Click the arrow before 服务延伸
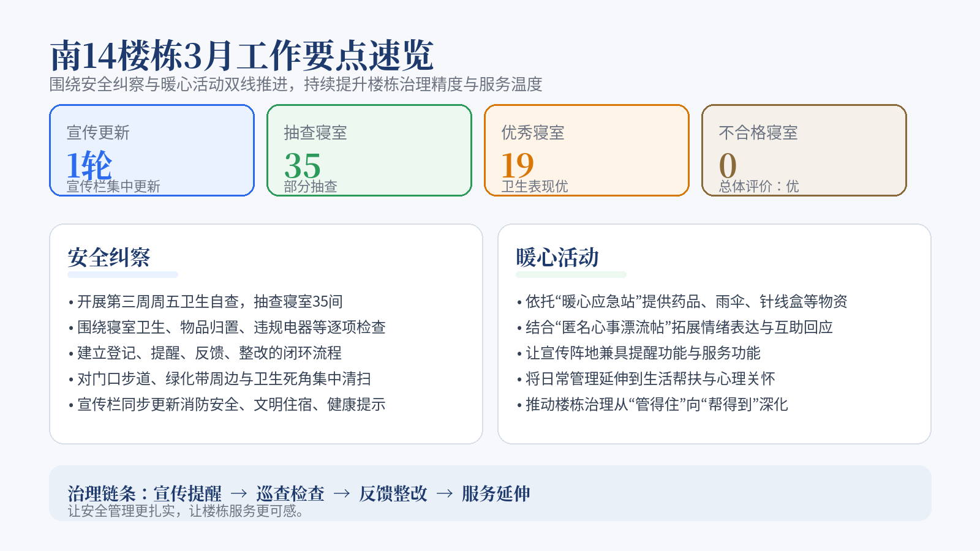980x551 pixels. coord(445,493)
